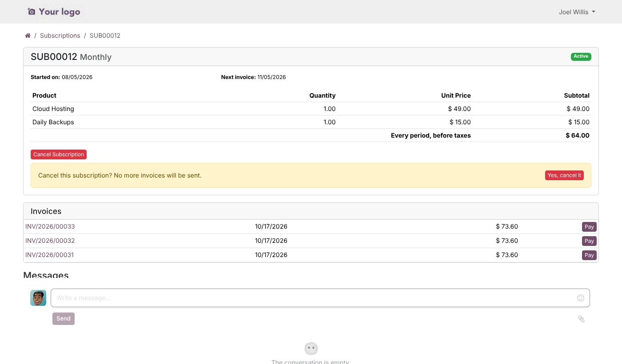The width and height of the screenshot is (622, 364).
Task: Confirm with Yes, cancel it button
Action: [x=564, y=175]
